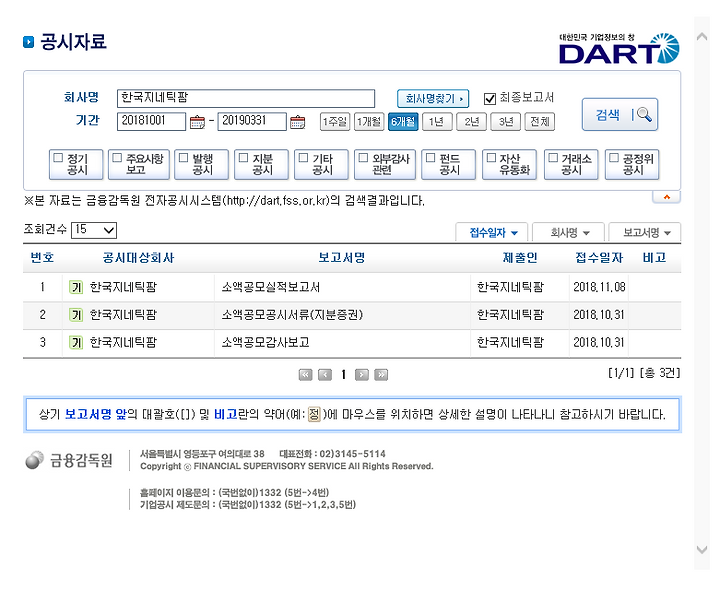720x590 pixels.
Task: Sort results by 보고서명
Action: point(645,232)
